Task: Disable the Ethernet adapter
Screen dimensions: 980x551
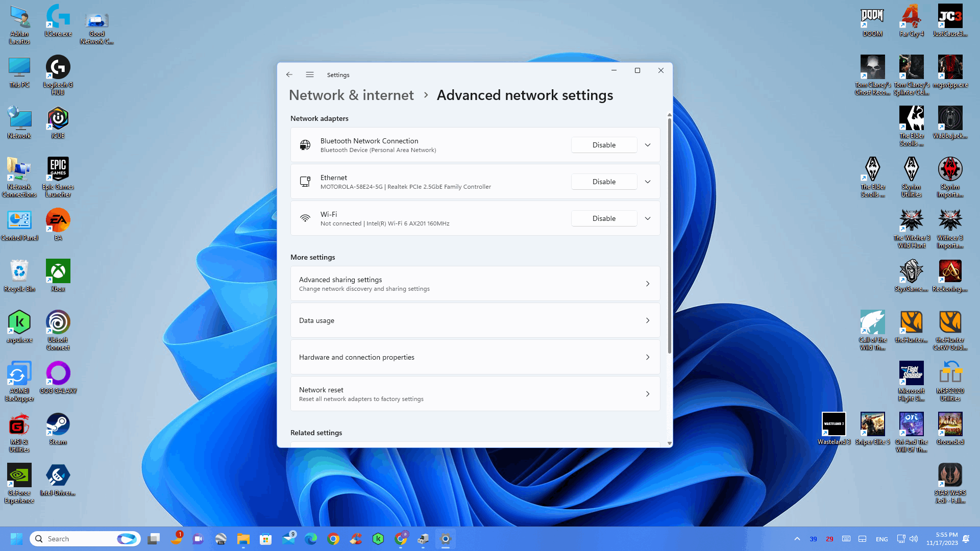Action: (604, 182)
